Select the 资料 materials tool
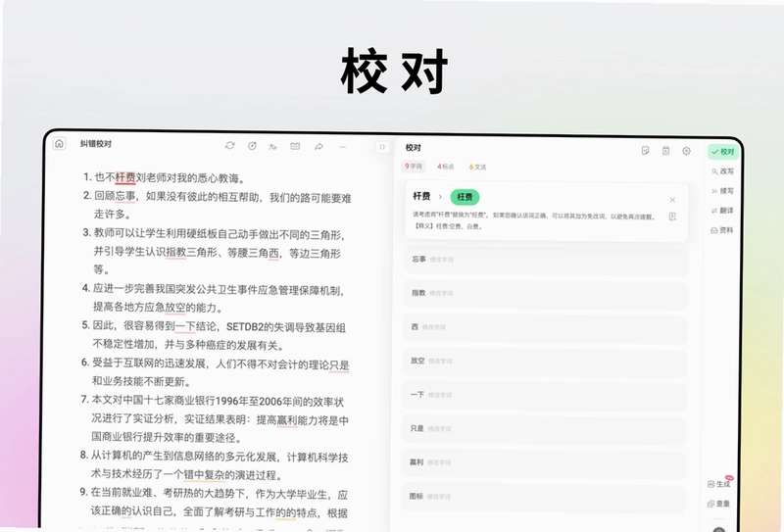The height and width of the screenshot is (532, 784). (x=722, y=230)
